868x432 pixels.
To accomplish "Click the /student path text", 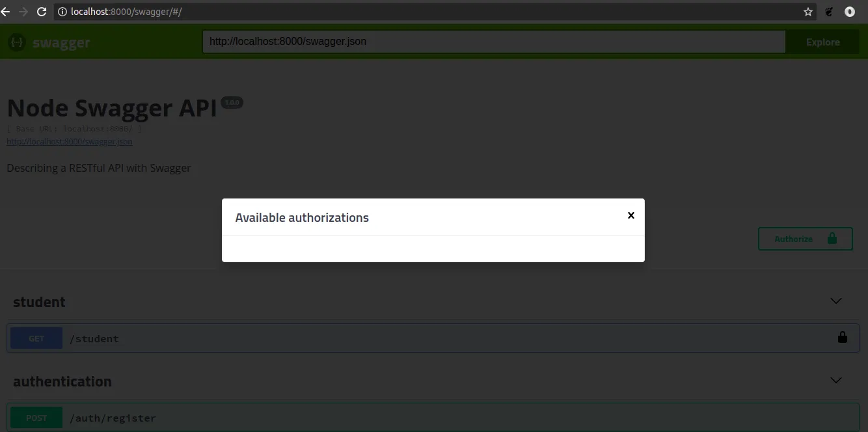I will coord(94,338).
